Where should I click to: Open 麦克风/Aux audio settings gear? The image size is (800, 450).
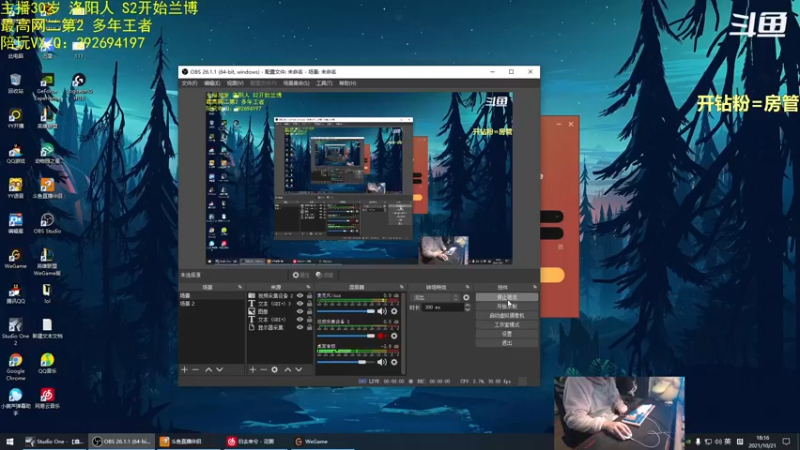(x=394, y=311)
